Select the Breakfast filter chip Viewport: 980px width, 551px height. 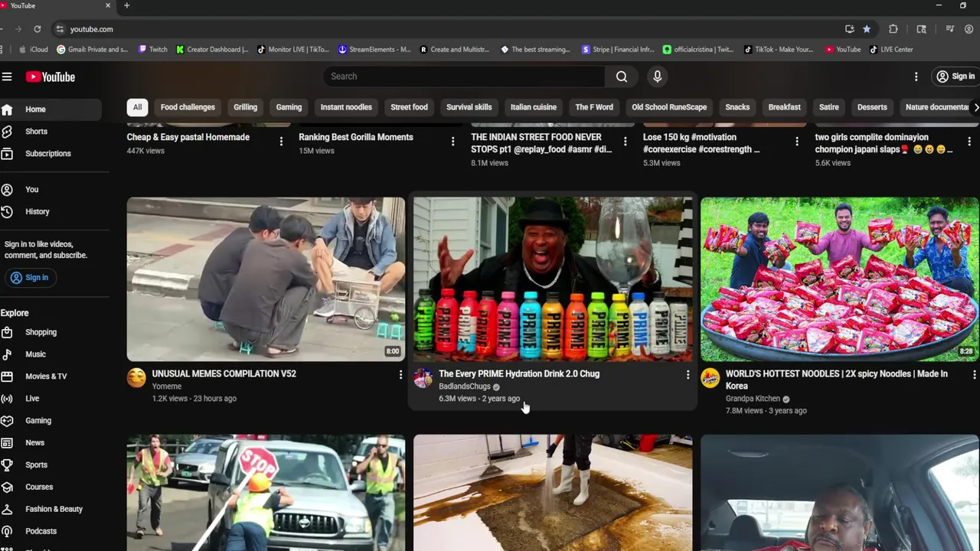coord(785,107)
